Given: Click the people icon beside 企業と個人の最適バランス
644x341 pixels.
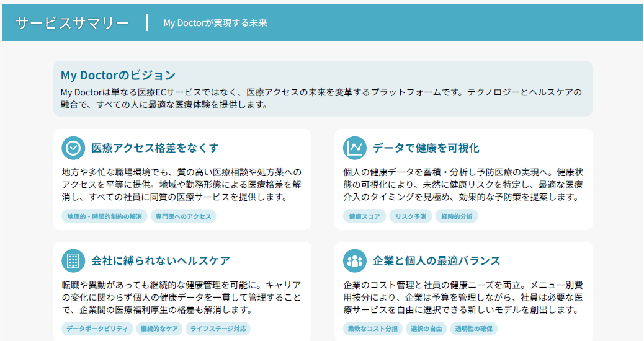Looking at the screenshot, I should (x=354, y=260).
